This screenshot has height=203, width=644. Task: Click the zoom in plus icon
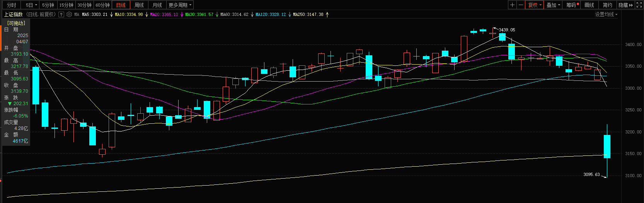[512, 5]
